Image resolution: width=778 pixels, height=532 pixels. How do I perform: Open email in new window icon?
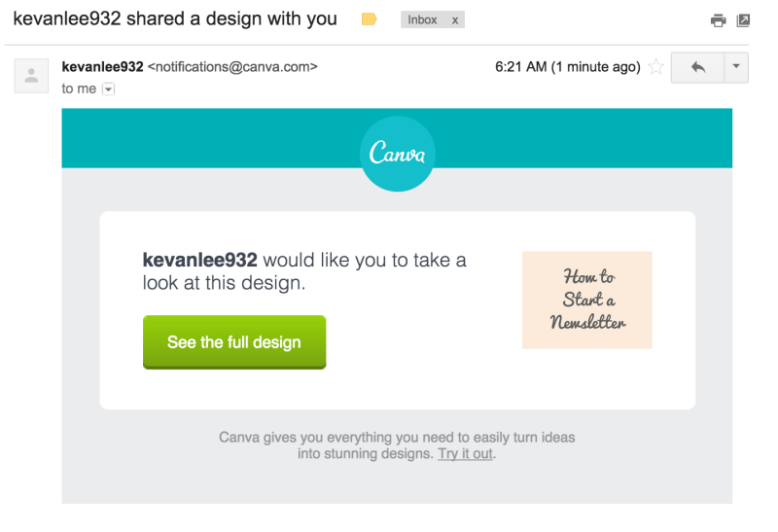pyautogui.click(x=743, y=20)
